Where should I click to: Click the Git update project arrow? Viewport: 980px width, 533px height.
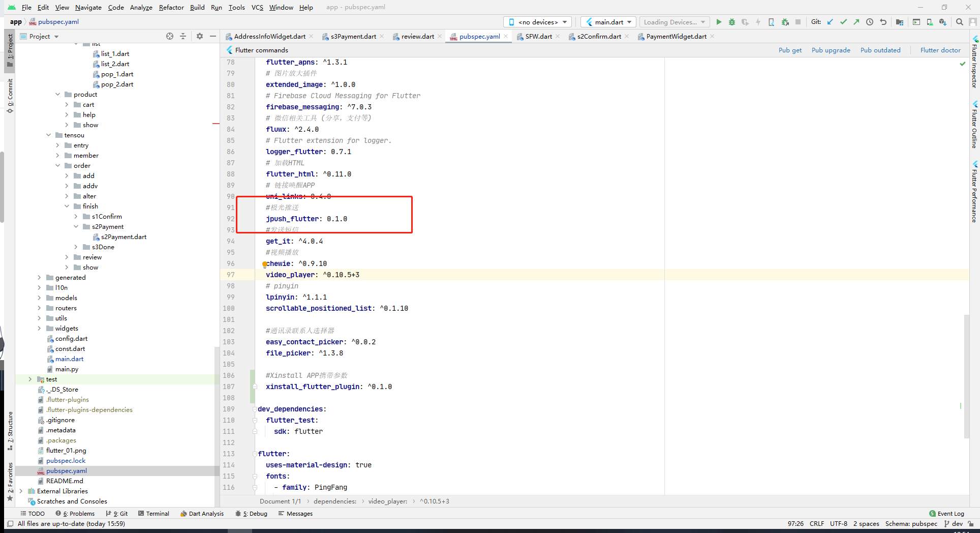(x=830, y=22)
